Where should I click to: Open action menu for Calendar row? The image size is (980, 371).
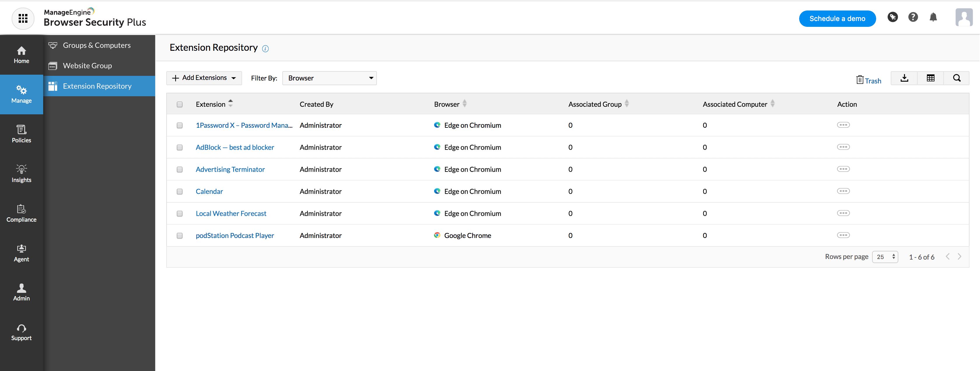point(843,191)
